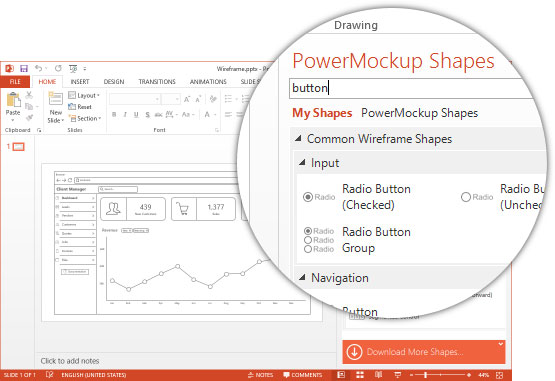The width and height of the screenshot is (555, 381).
Task: Adjust the zoom slider handle
Action: [425, 375]
